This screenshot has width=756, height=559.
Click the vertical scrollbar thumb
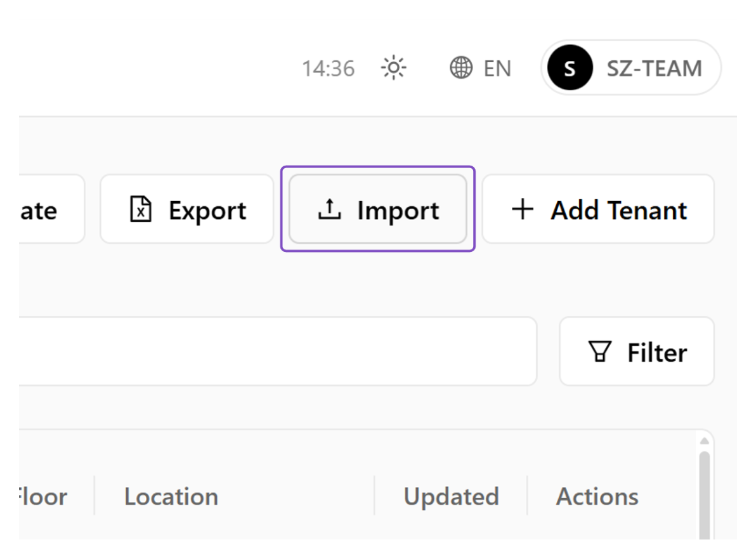(705, 496)
